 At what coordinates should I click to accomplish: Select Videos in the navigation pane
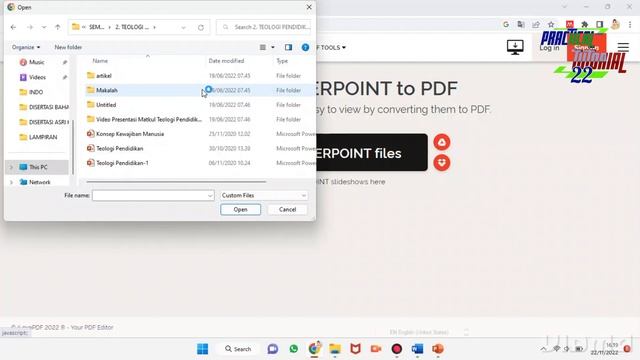pyautogui.click(x=37, y=77)
